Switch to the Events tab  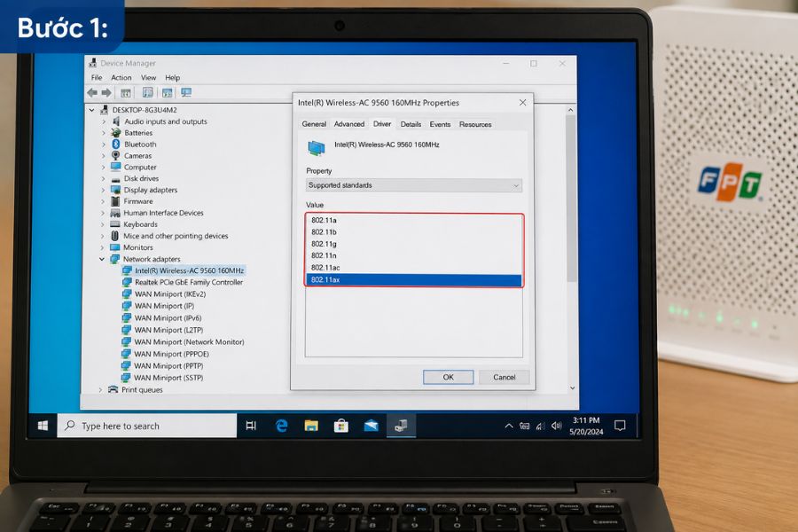(x=440, y=124)
